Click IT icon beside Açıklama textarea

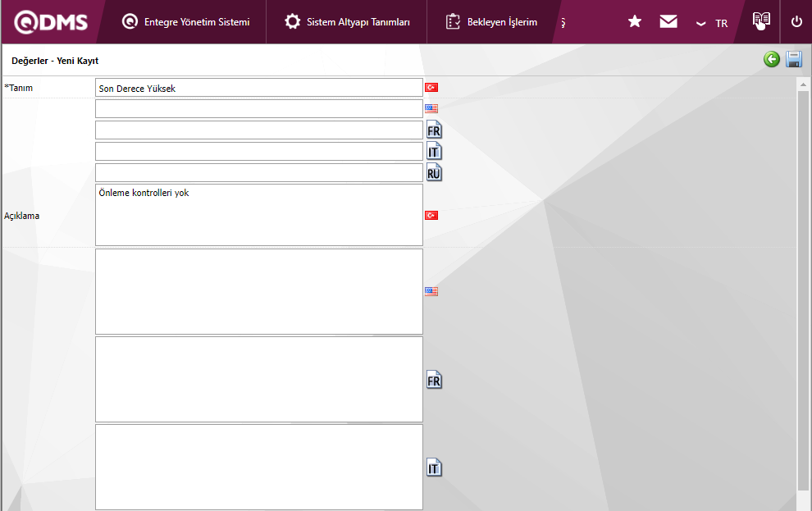434,468
